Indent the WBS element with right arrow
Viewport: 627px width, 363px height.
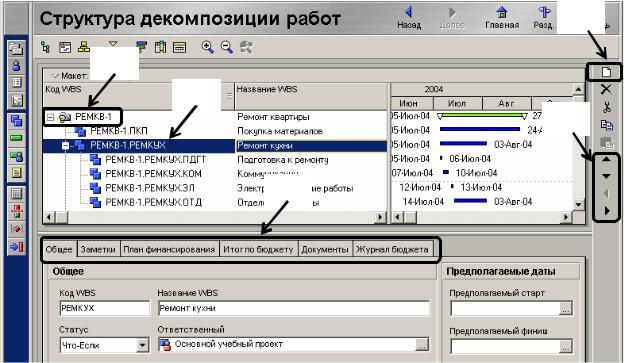point(607,211)
